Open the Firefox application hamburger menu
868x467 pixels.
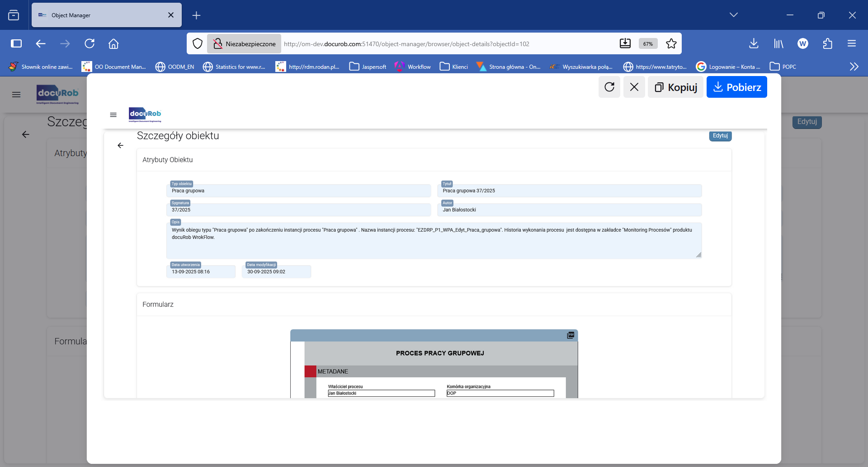852,43
